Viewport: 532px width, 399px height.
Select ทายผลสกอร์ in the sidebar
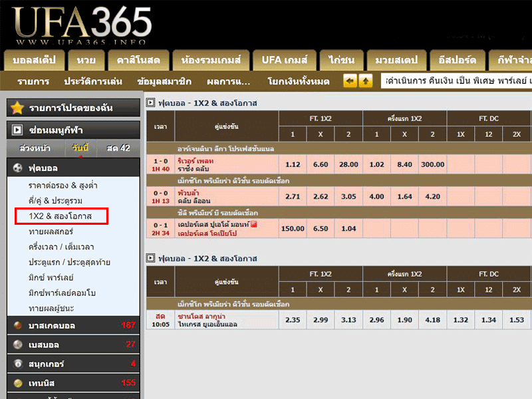pos(51,231)
